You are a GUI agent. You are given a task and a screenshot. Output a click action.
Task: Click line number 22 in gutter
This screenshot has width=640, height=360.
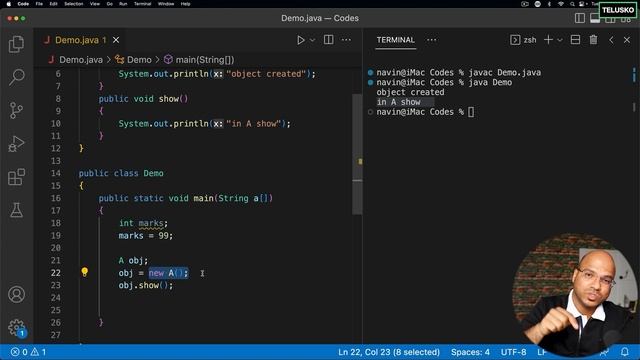[x=56, y=273]
